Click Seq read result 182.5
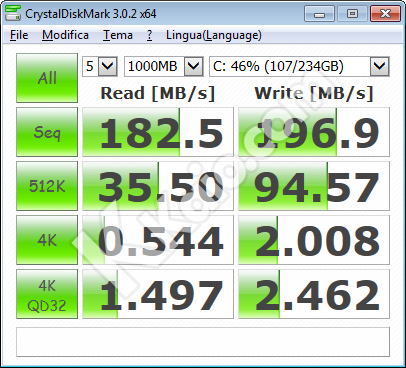 158,132
